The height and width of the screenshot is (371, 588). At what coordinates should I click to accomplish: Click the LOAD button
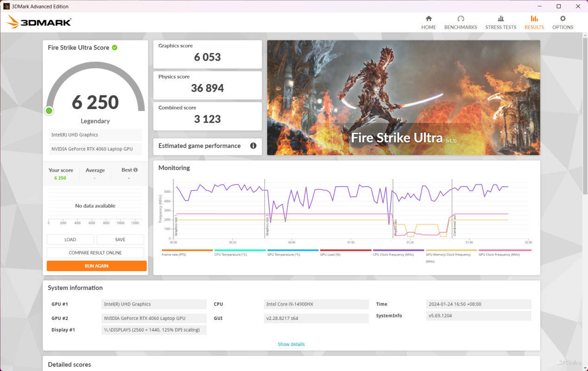tap(70, 240)
